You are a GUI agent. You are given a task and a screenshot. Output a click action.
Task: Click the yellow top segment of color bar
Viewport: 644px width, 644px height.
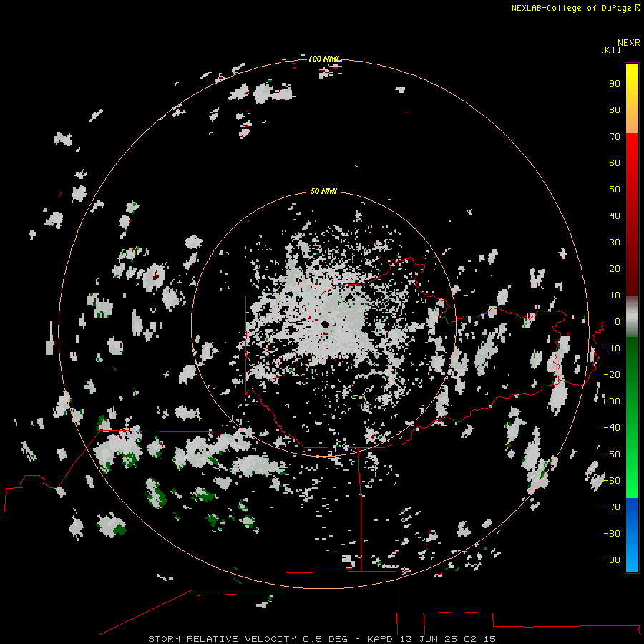pos(632,99)
